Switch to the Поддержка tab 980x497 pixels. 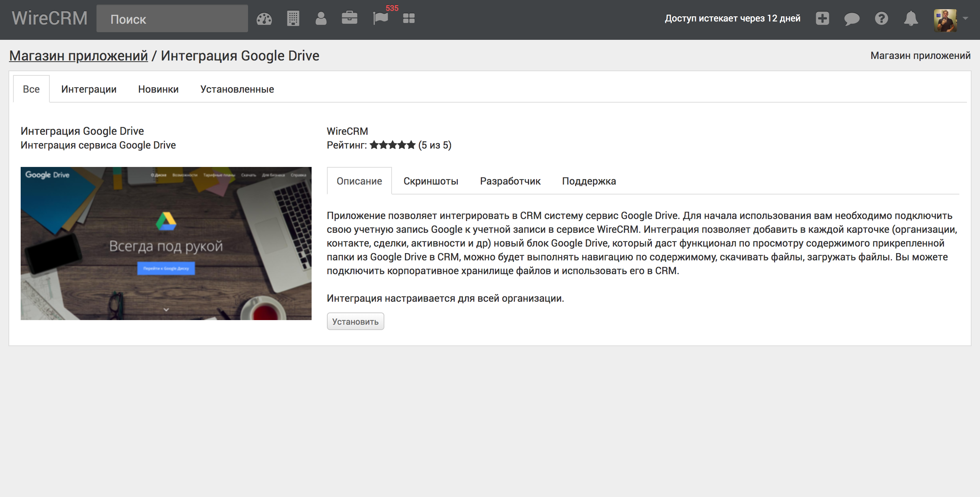pos(588,181)
